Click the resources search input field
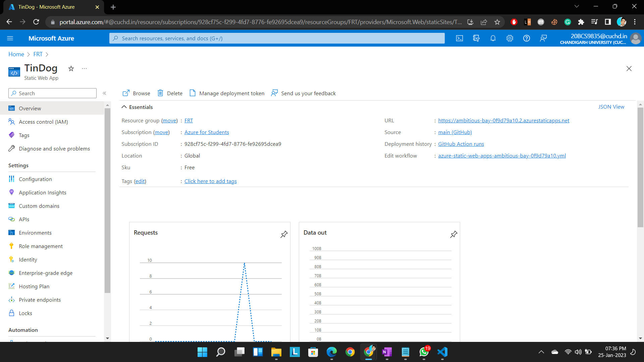The height and width of the screenshot is (362, 644). tap(277, 38)
